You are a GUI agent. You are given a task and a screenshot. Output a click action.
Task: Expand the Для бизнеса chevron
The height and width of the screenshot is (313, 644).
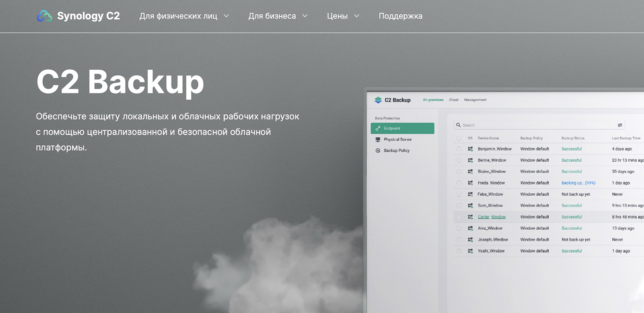tap(305, 16)
